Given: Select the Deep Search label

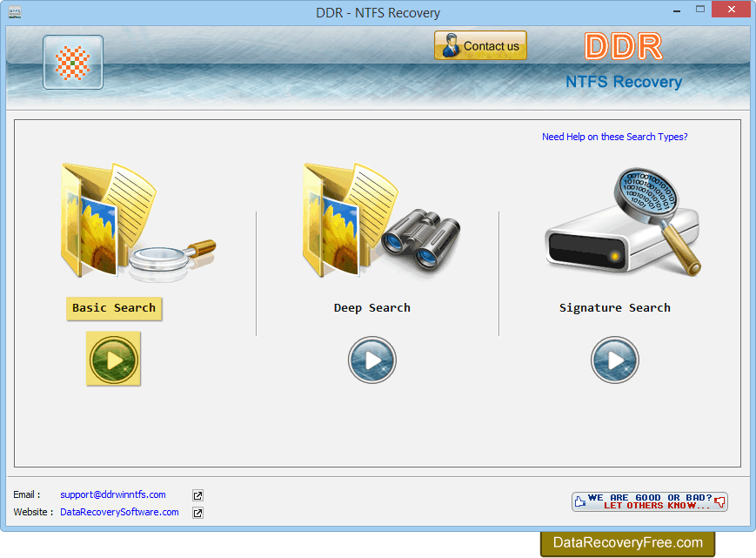Looking at the screenshot, I should [x=372, y=308].
